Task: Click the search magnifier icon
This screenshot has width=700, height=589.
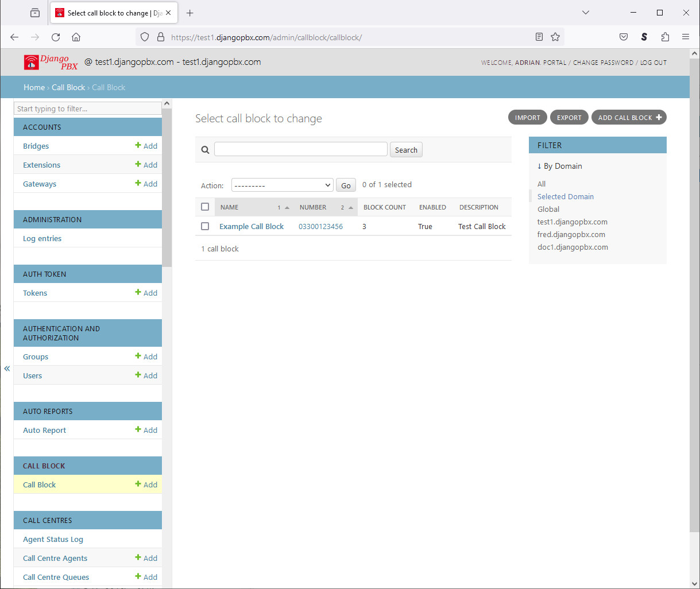Action: coord(205,150)
